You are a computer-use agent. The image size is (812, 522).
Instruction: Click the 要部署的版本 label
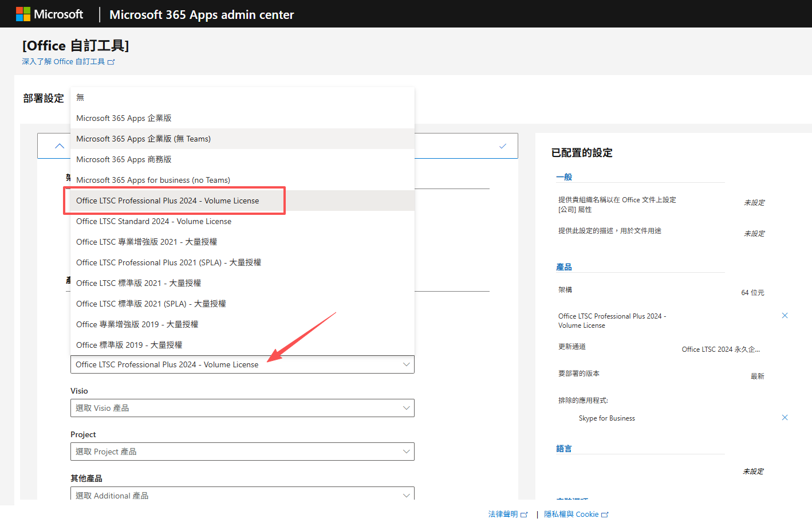(x=579, y=374)
